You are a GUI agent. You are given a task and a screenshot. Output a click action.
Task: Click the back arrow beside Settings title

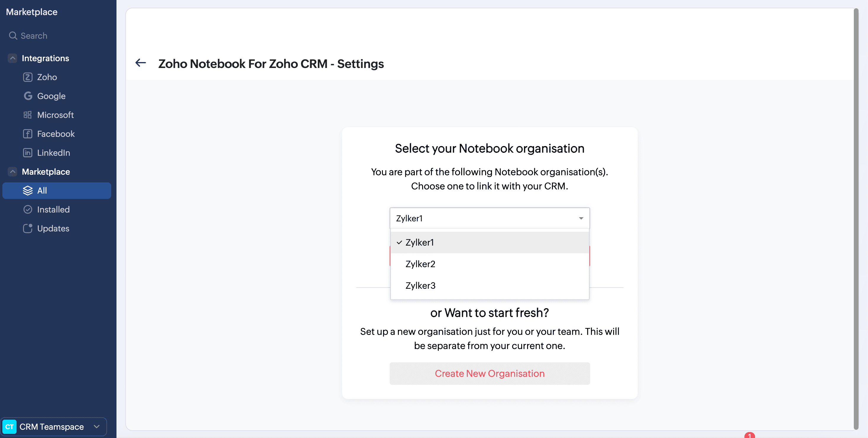[140, 63]
